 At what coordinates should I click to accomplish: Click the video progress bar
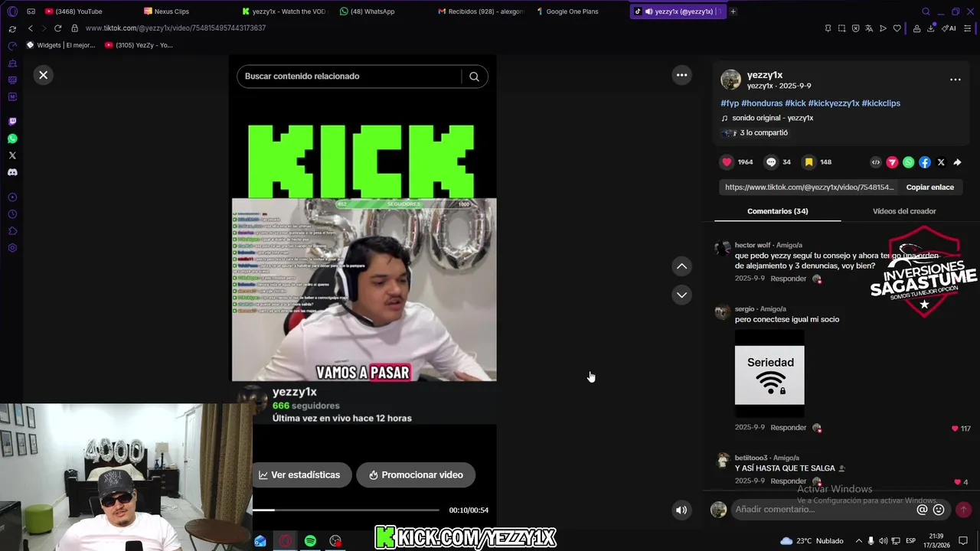[x=346, y=510]
